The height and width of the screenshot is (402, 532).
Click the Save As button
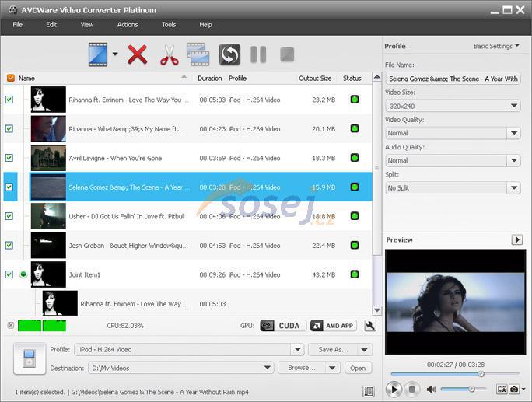[x=333, y=349]
